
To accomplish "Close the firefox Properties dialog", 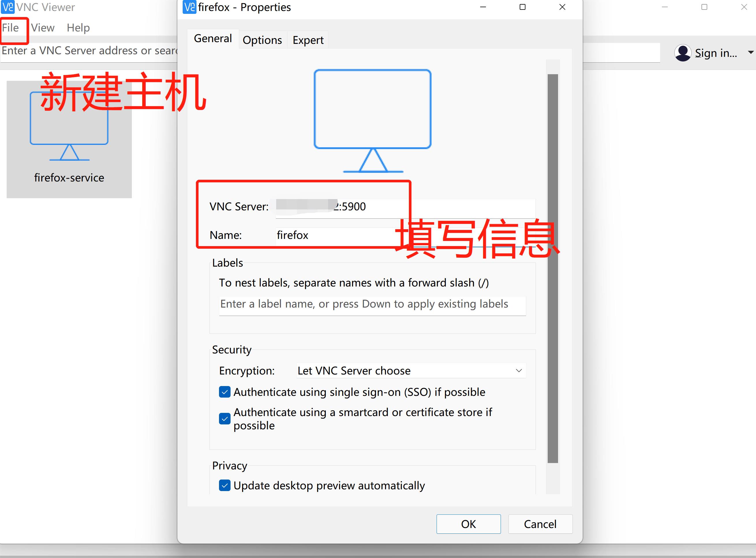I will [x=562, y=7].
